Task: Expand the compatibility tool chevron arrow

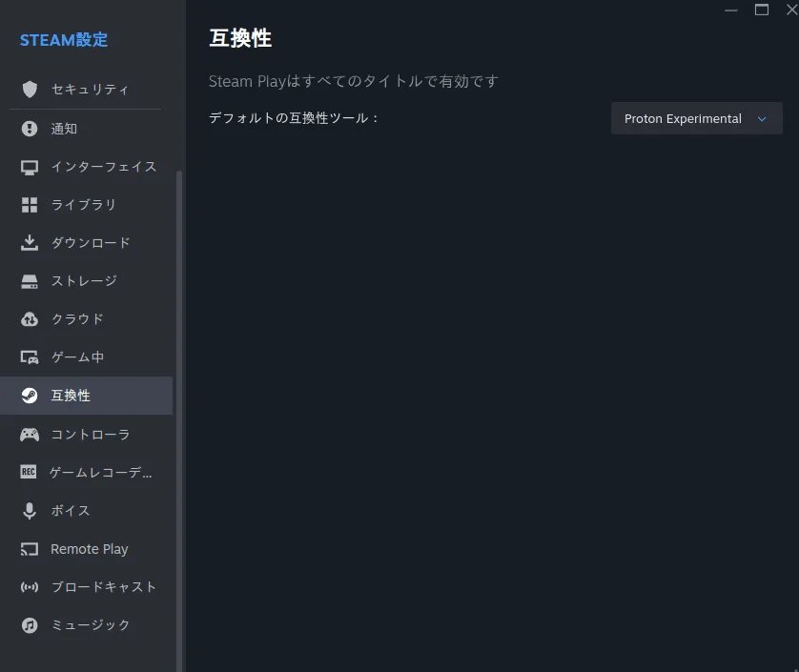Action: (762, 119)
